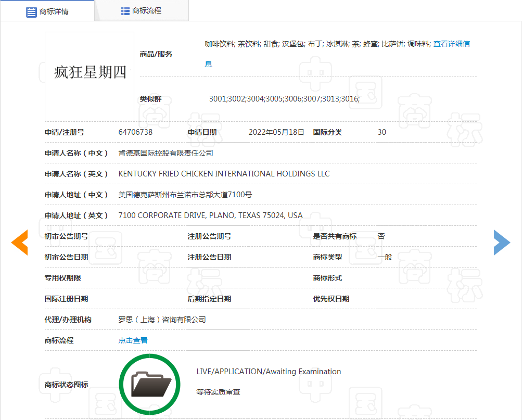
Task: Click the 商标状态图标 label
Action: point(67,385)
